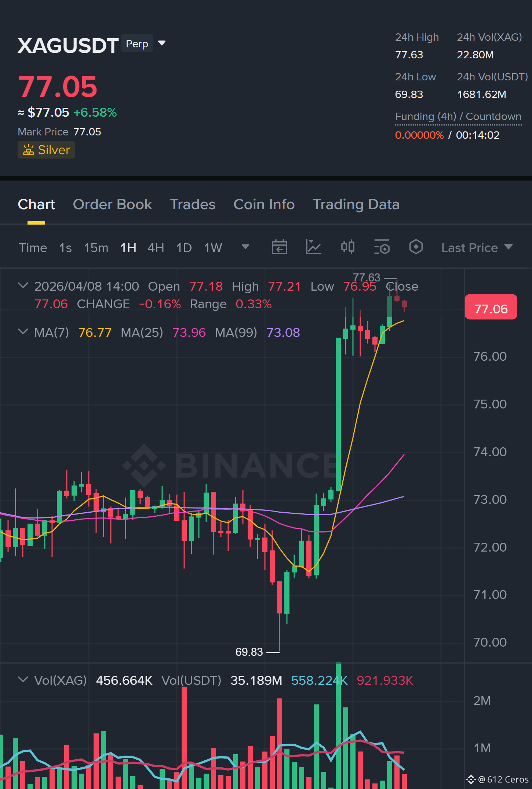Open the chart display settings icon
The image size is (532, 789).
point(382,247)
